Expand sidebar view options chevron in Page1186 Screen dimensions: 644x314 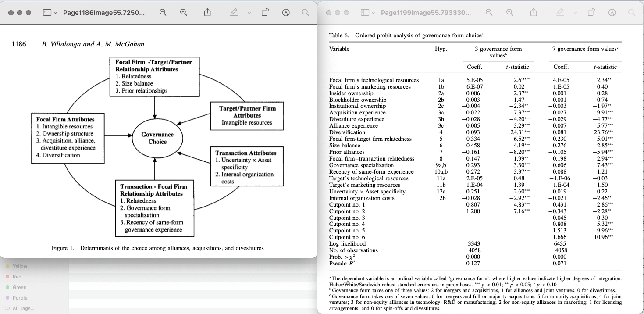[56, 13]
